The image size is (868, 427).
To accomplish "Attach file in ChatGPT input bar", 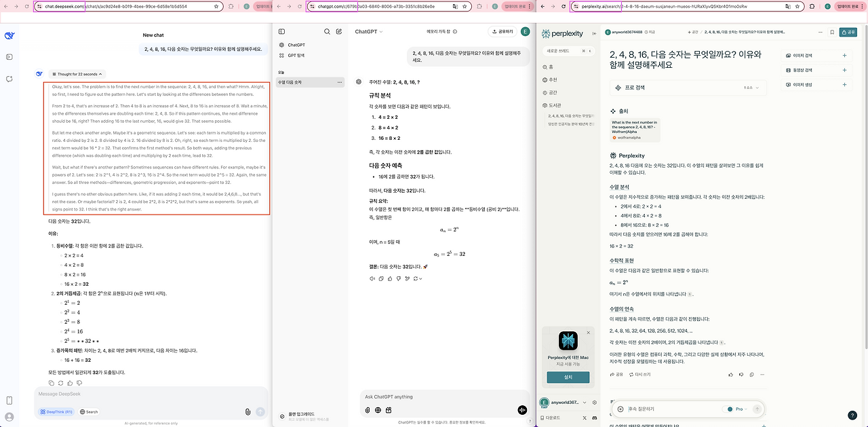I will (x=368, y=410).
